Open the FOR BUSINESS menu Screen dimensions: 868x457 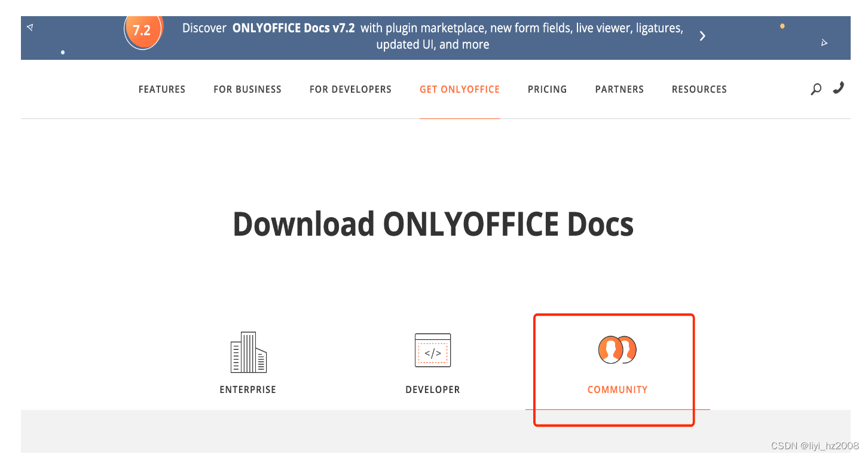(x=247, y=89)
